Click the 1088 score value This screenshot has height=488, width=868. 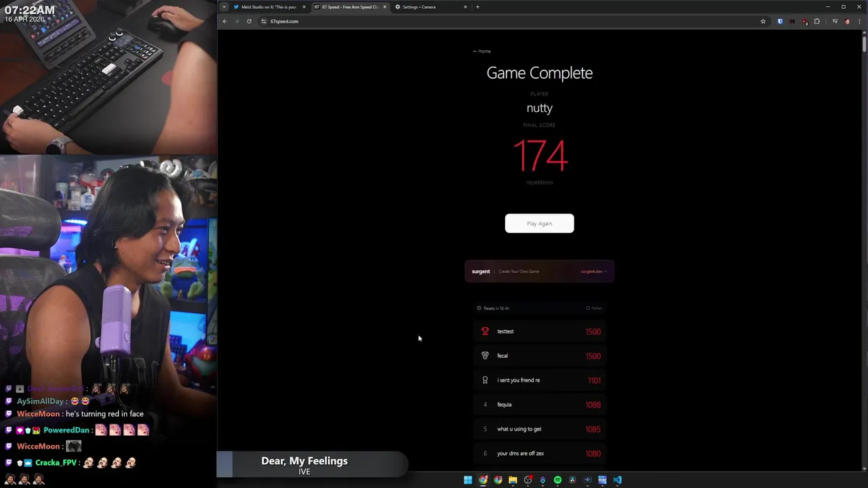[x=593, y=405]
